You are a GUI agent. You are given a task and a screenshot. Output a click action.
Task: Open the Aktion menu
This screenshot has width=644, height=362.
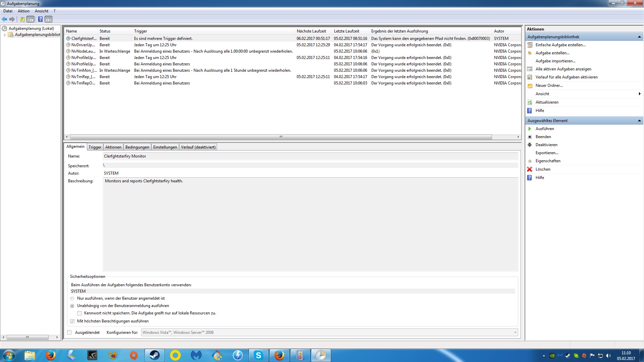click(23, 11)
